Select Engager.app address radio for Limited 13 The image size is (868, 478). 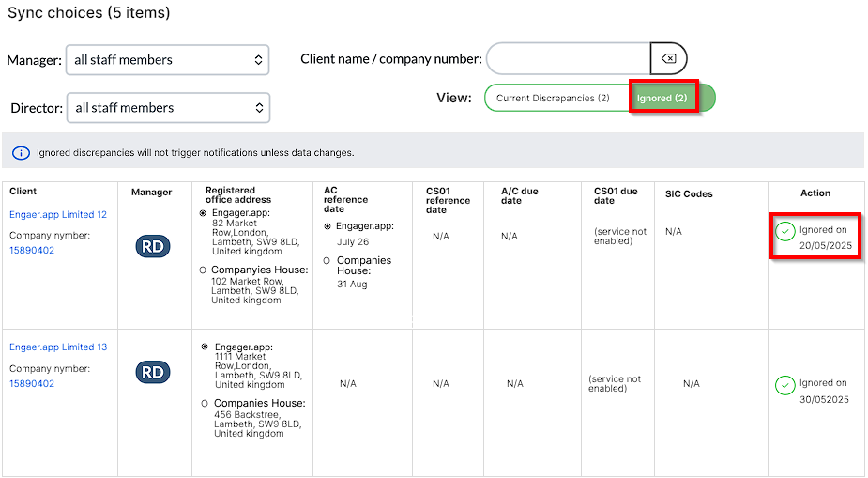[x=205, y=347]
